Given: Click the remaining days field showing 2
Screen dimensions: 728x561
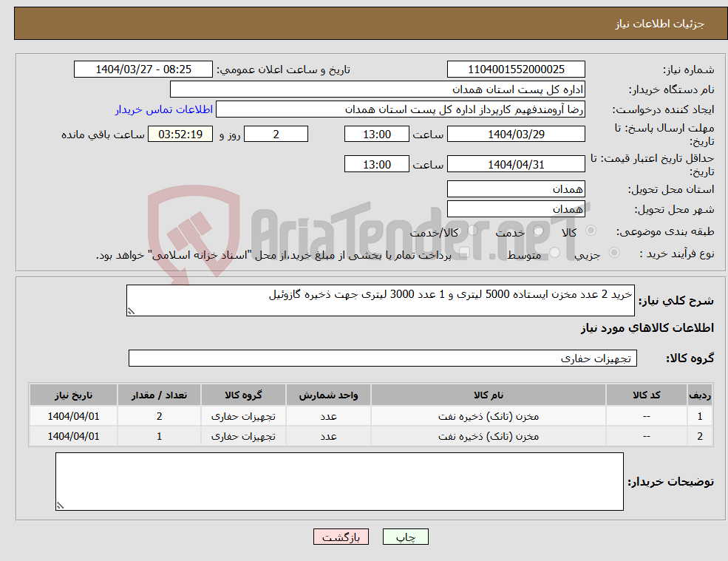Looking at the screenshot, I should coord(276,135).
